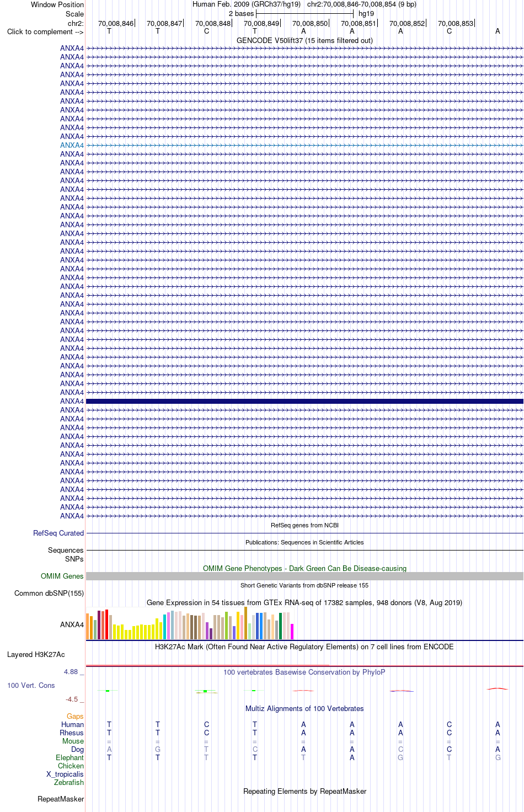Click the RepeatMasker track label
The width and height of the screenshot is (524, 812).
[x=61, y=799]
